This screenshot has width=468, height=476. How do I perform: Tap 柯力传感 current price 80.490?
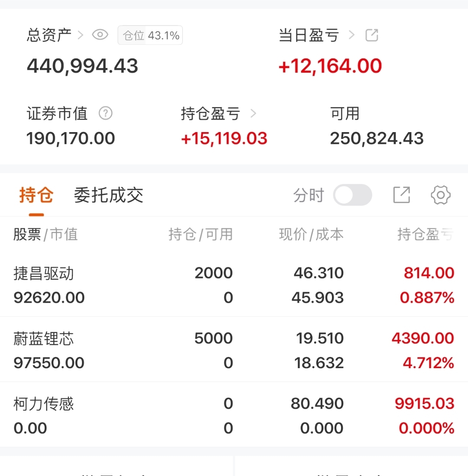point(317,403)
